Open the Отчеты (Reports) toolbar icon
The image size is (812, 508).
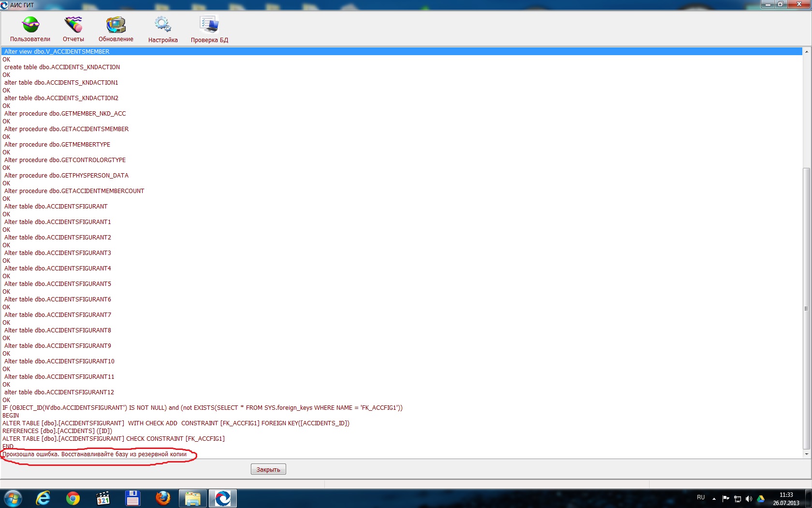tap(73, 29)
